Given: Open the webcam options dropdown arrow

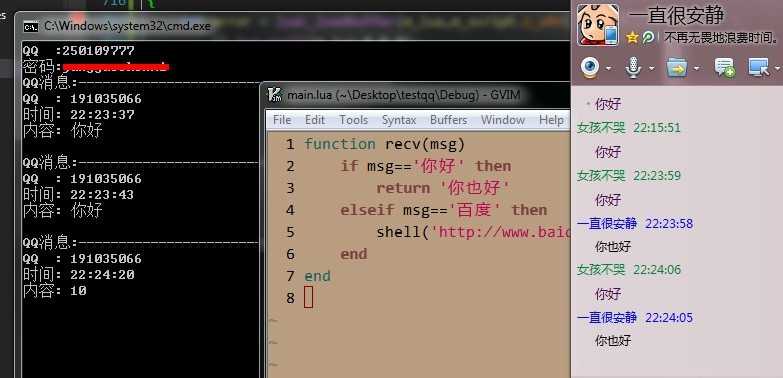Looking at the screenshot, I should [609, 68].
